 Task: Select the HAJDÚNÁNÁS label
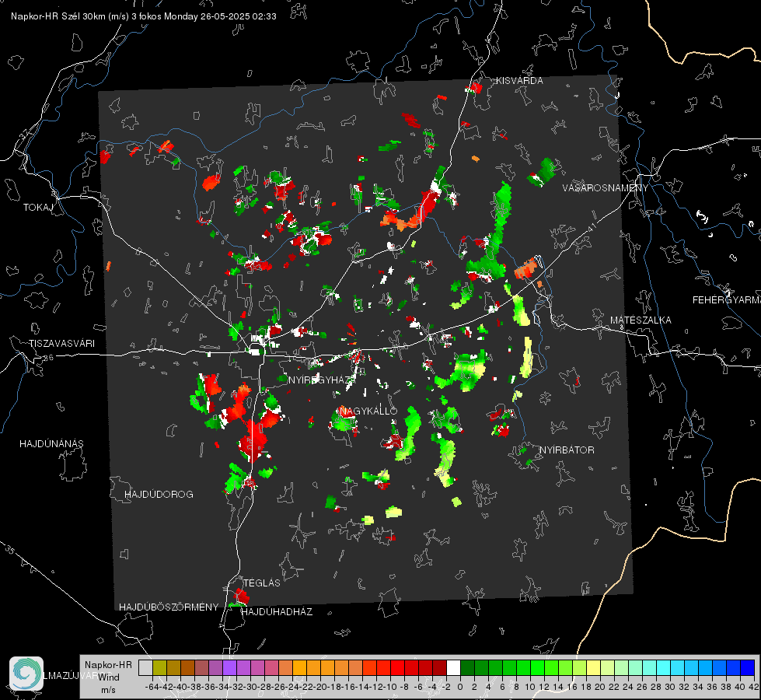point(51,443)
